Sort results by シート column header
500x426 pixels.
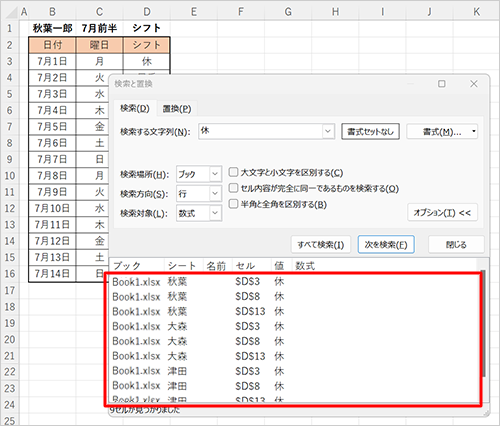tap(184, 266)
